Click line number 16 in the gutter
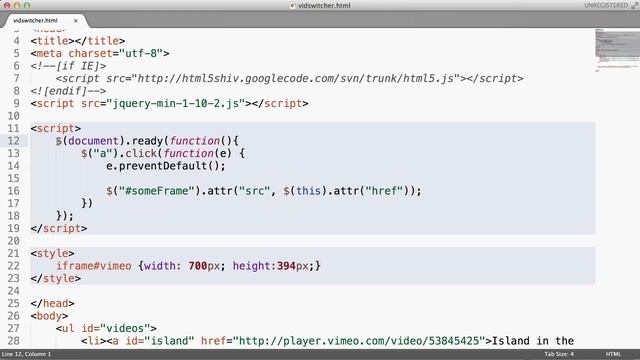The width and height of the screenshot is (640, 360). [13, 191]
